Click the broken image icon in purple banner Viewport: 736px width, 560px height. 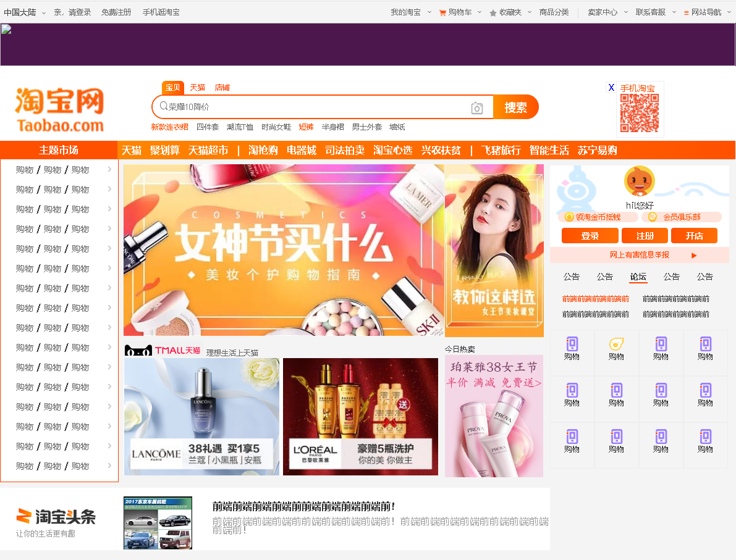[x=6, y=30]
